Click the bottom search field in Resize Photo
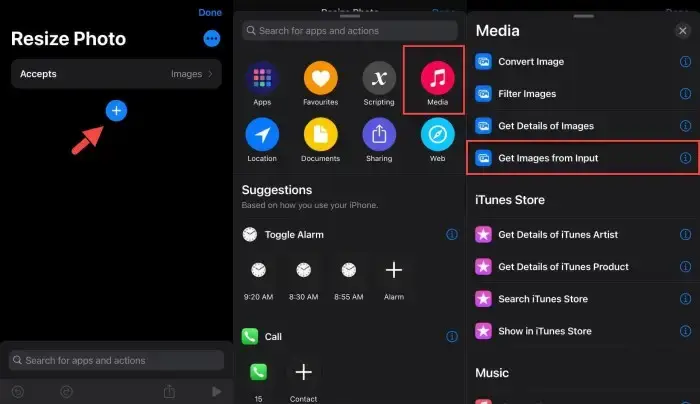Viewport: 700px width, 404px height. [116, 360]
